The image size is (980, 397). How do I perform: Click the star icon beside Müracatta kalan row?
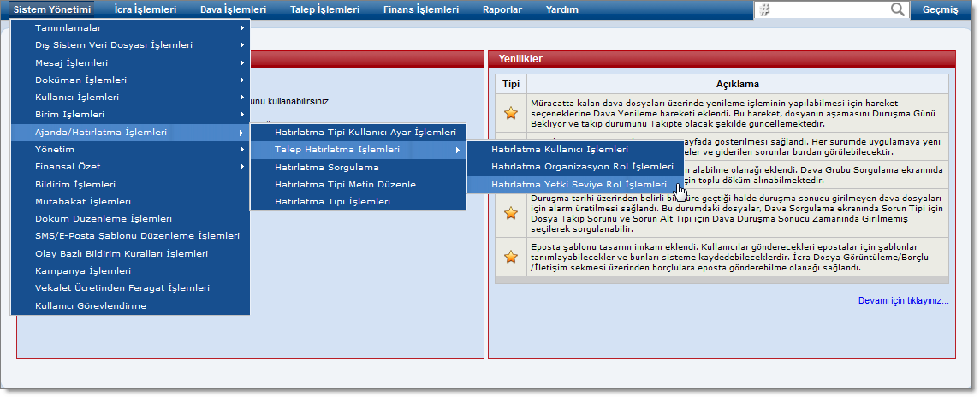coord(511,113)
